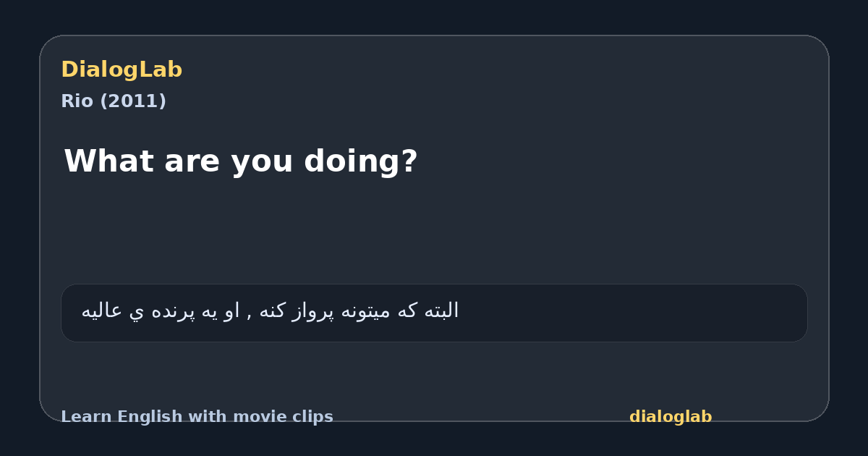
Task: Open the dialoglab link in the footer
Action: click(671, 417)
